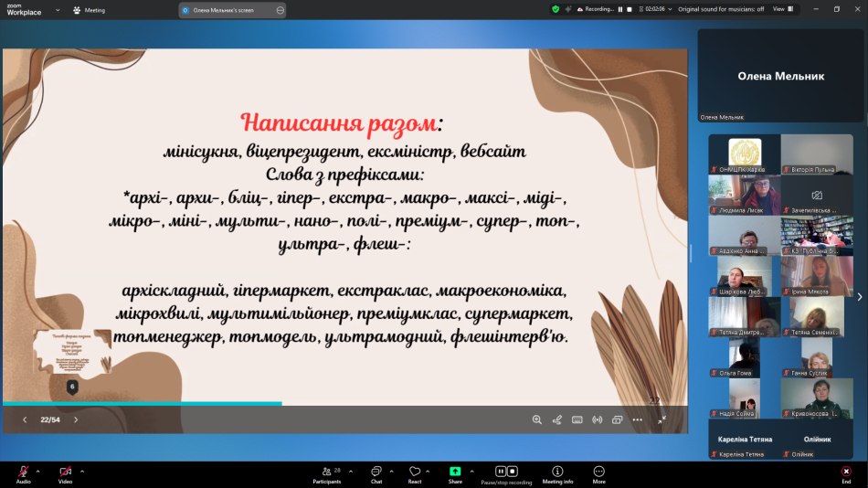This screenshot has height=488, width=868.
Task: Click the green encryption shield icon
Action: (556, 9)
